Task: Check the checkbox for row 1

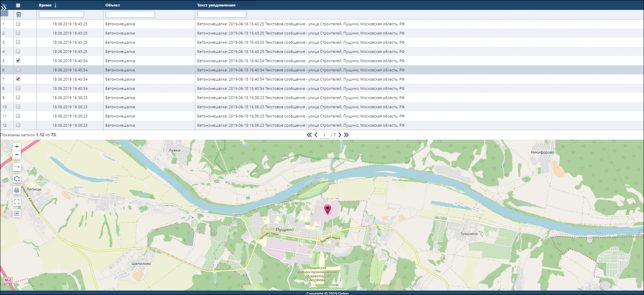Action: 18,24
